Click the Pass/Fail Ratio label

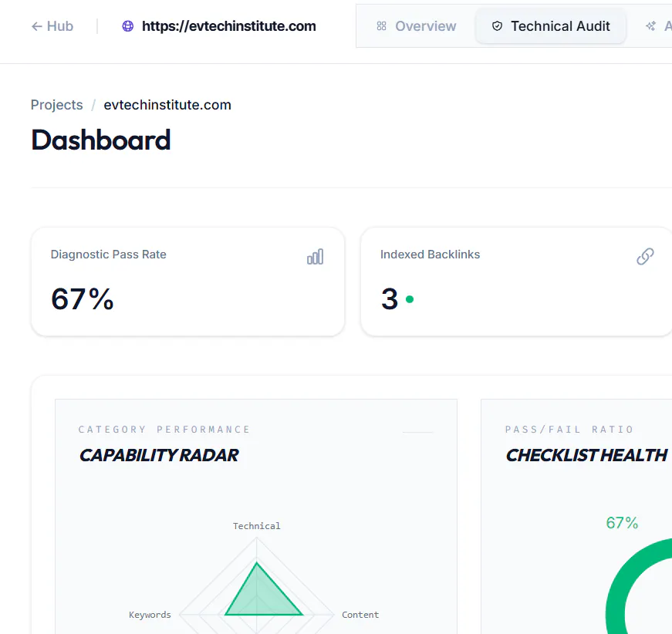[569, 430]
